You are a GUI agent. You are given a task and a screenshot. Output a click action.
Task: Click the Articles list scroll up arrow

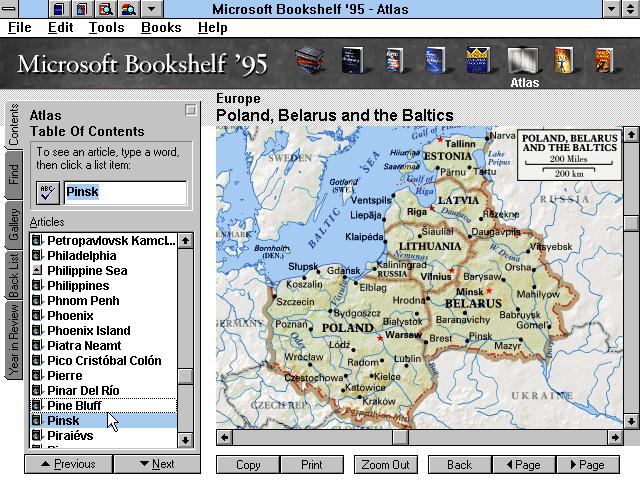tap(185, 240)
